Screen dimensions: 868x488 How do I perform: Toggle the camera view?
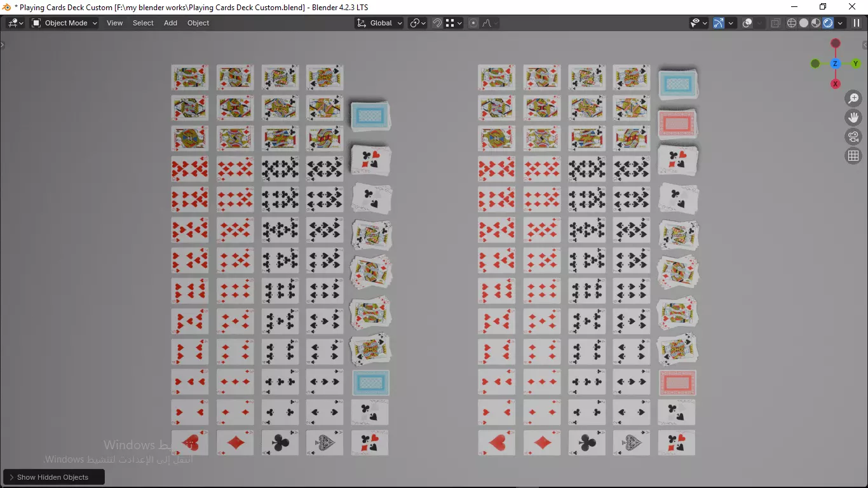pos(853,137)
